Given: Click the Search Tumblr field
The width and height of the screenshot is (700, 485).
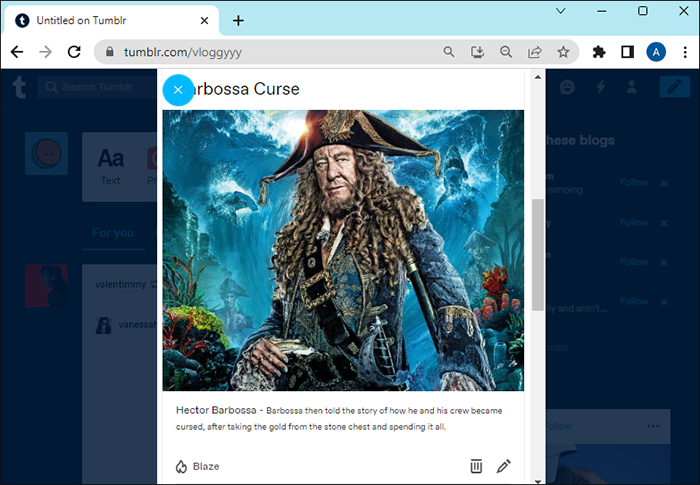Looking at the screenshot, I should (97, 87).
